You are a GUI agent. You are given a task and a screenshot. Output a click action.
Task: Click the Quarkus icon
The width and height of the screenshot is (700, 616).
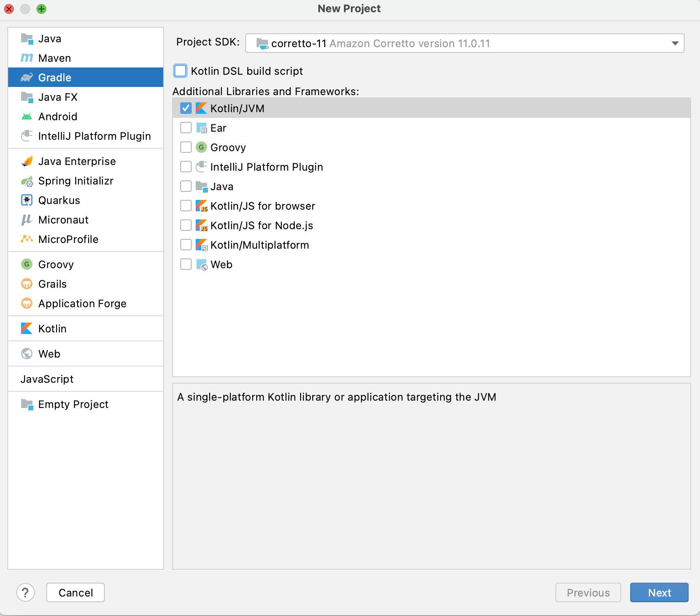point(27,200)
